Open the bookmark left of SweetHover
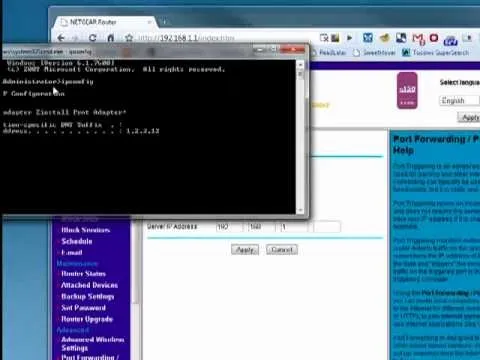Screen dimensions: 480x360 (329, 53)
